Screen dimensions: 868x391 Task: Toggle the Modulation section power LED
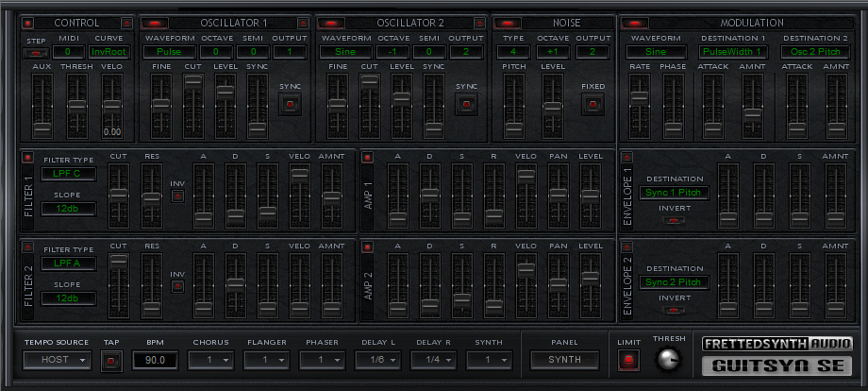point(635,24)
